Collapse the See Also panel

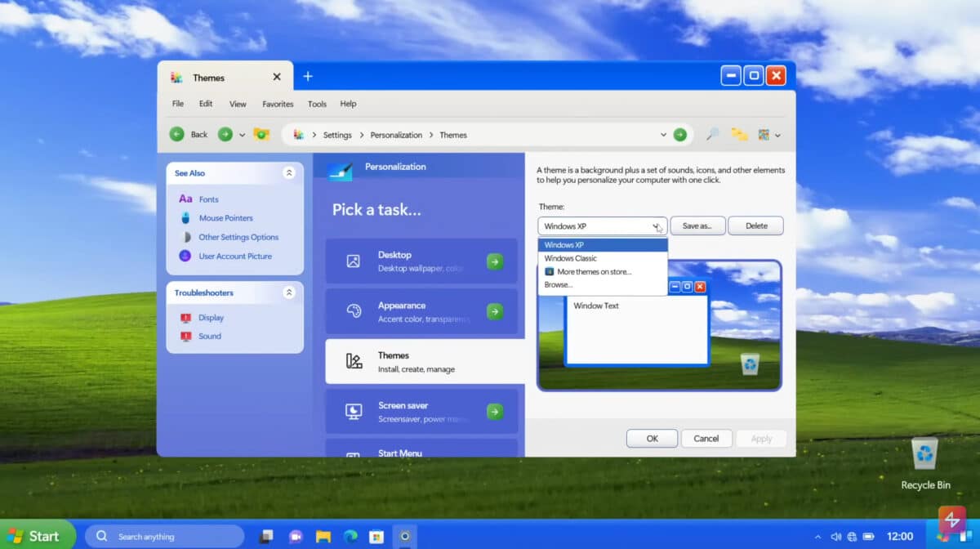[287, 172]
